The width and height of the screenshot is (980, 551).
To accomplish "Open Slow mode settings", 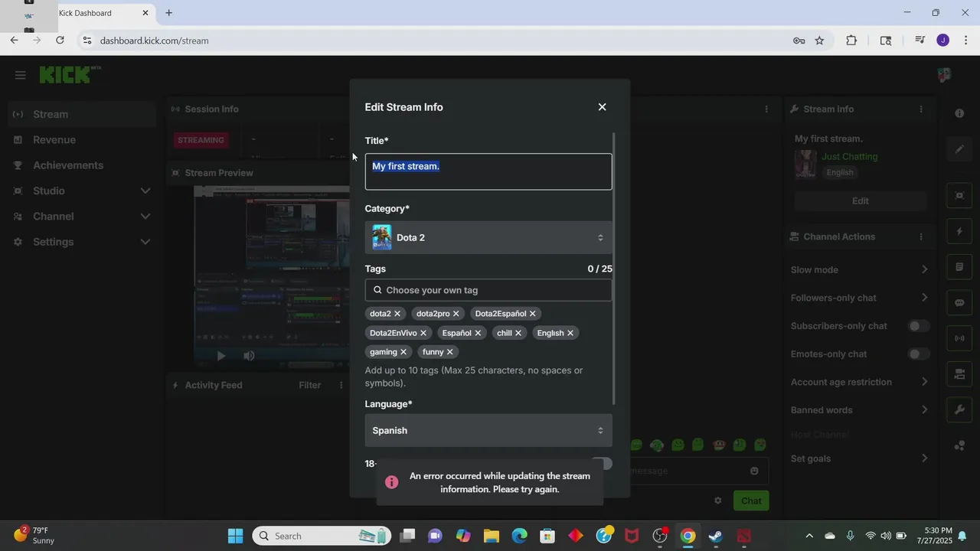I will click(x=860, y=269).
